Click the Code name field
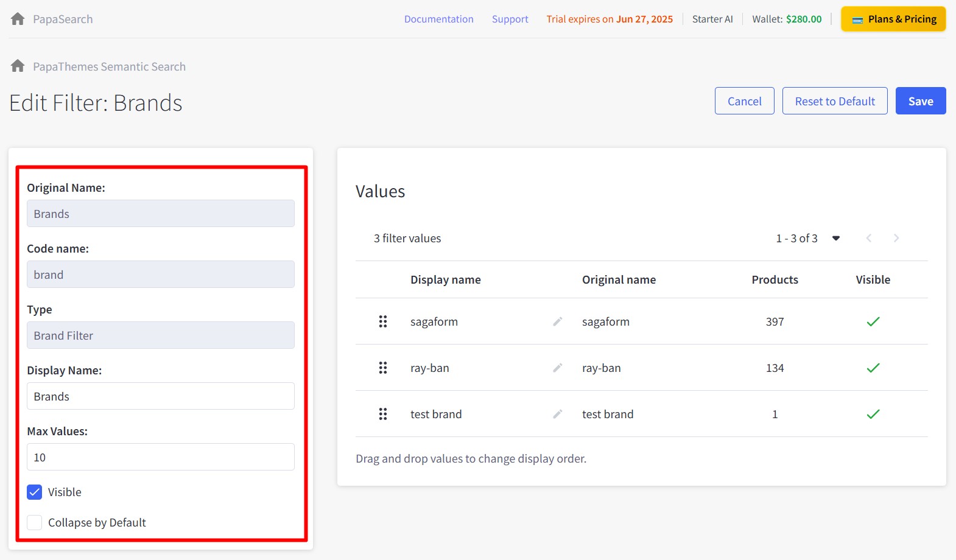 [x=161, y=275]
